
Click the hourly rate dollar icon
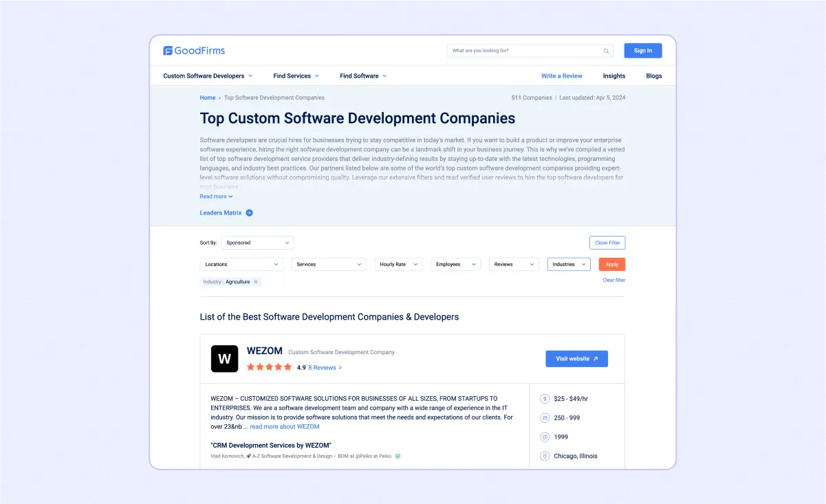click(x=545, y=399)
